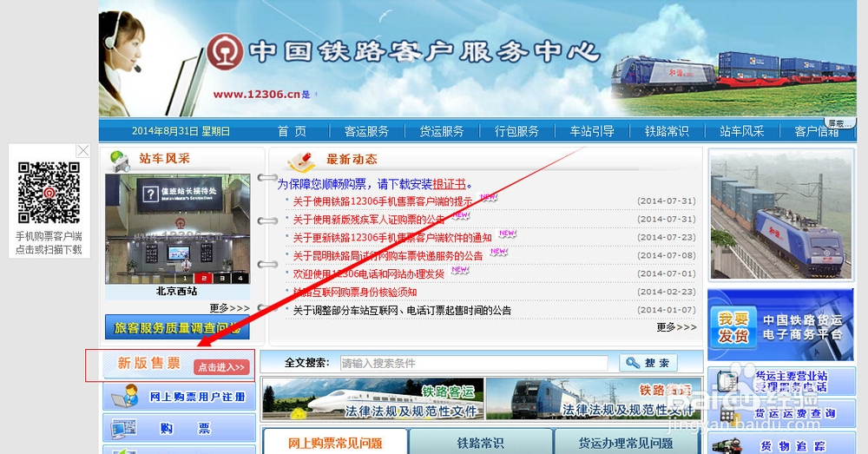
Task: Open 网上购票用户注册 button
Action: coord(180,397)
